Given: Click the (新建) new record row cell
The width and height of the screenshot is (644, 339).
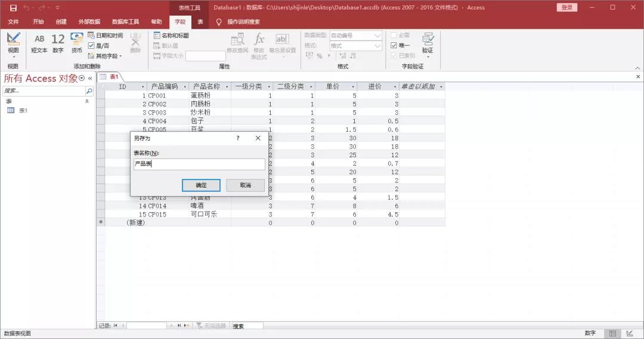Looking at the screenshot, I should point(126,222).
